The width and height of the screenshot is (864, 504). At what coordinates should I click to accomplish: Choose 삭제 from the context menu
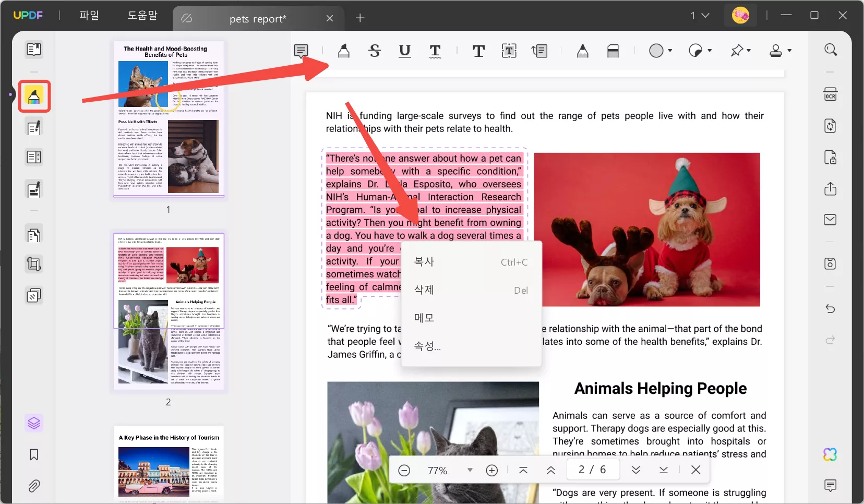click(x=471, y=290)
